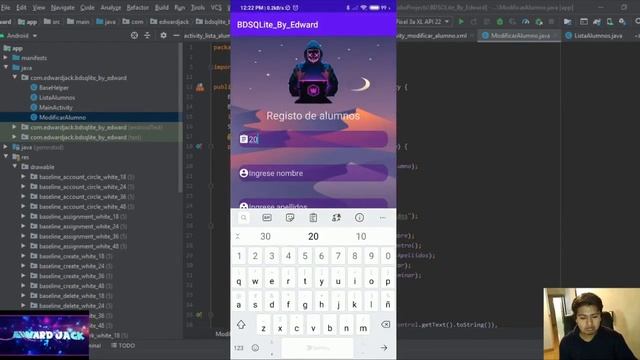Tap the keyboard sticker icon
Image resolution: width=640 pixels, height=360 pixels.
pos(290,218)
